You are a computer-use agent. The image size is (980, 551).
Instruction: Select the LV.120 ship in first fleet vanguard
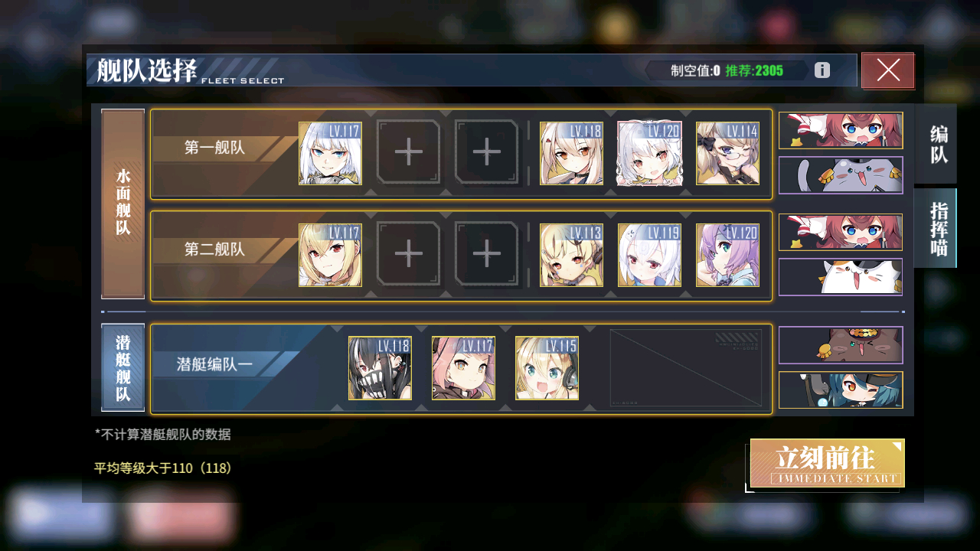(649, 153)
